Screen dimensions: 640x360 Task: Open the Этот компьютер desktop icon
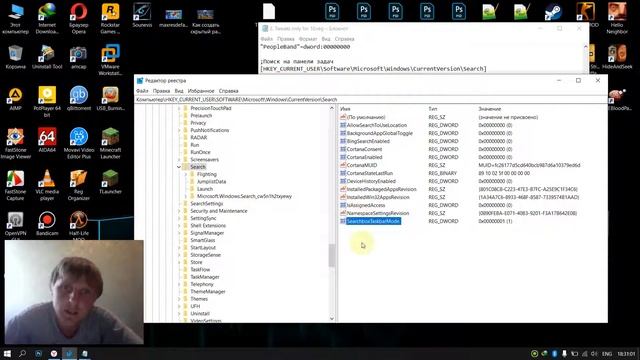pyautogui.click(x=16, y=18)
